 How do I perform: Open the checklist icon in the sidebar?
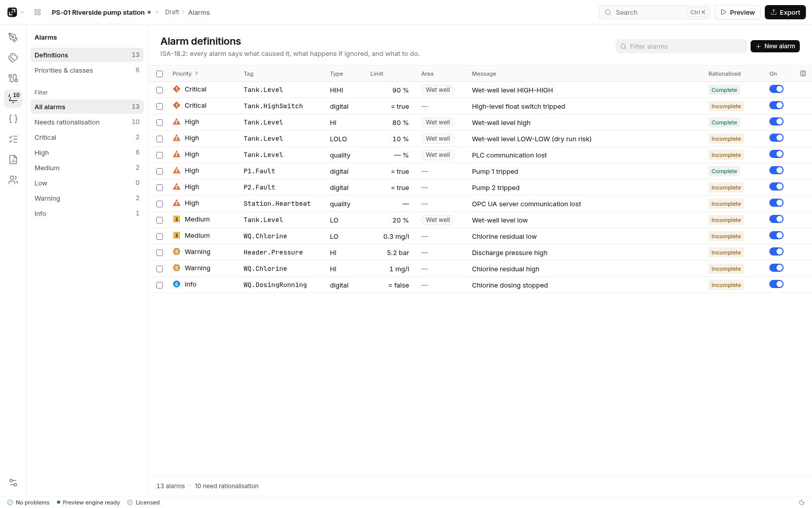tap(13, 139)
